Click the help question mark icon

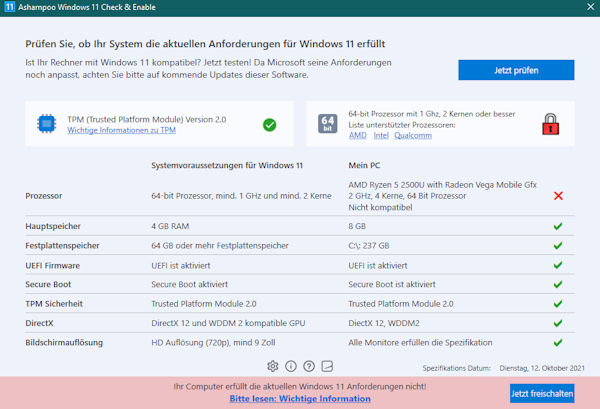tap(309, 366)
